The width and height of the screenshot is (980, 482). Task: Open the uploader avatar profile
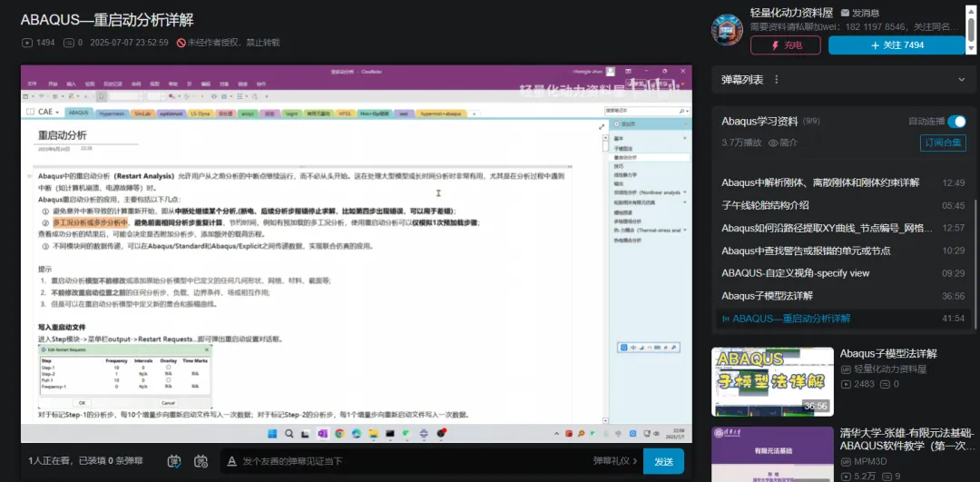pos(727,29)
